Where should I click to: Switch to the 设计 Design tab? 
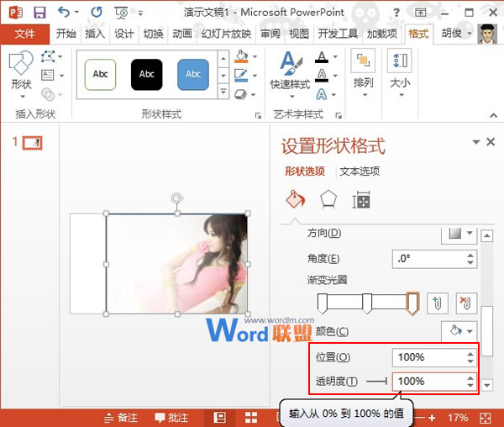point(124,34)
